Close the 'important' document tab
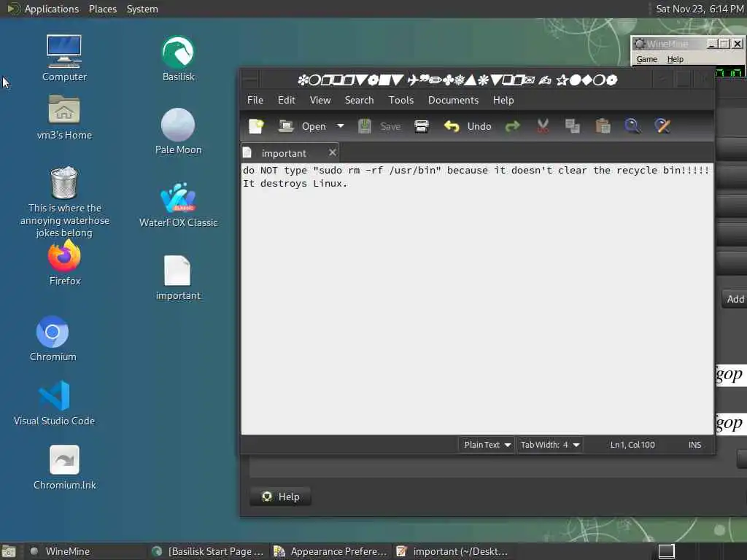The image size is (747, 560). (333, 152)
